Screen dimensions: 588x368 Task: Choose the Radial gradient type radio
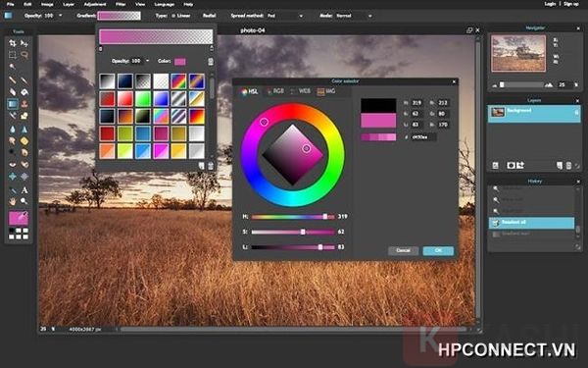[210, 16]
